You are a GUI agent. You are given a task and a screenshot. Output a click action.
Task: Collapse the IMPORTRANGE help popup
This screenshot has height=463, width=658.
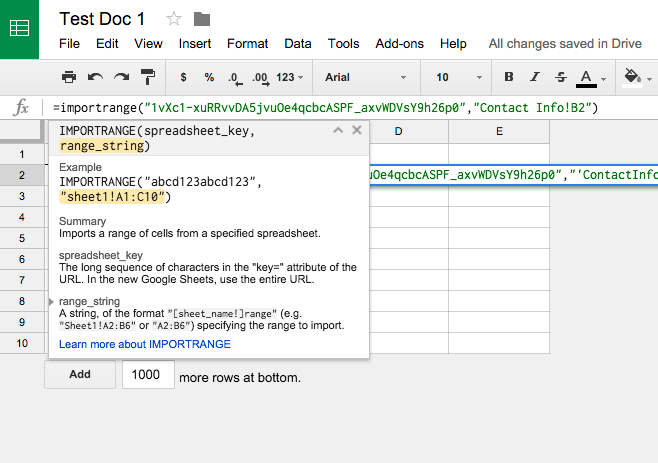338,131
